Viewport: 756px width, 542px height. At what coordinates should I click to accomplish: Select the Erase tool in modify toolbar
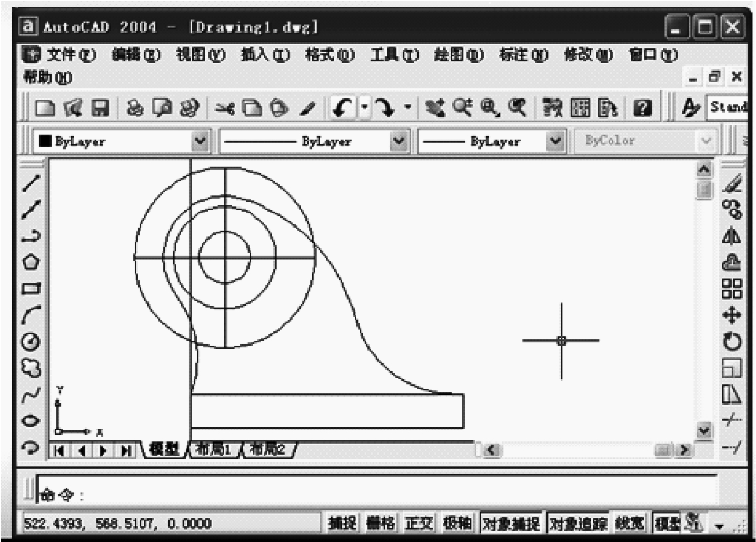[732, 183]
